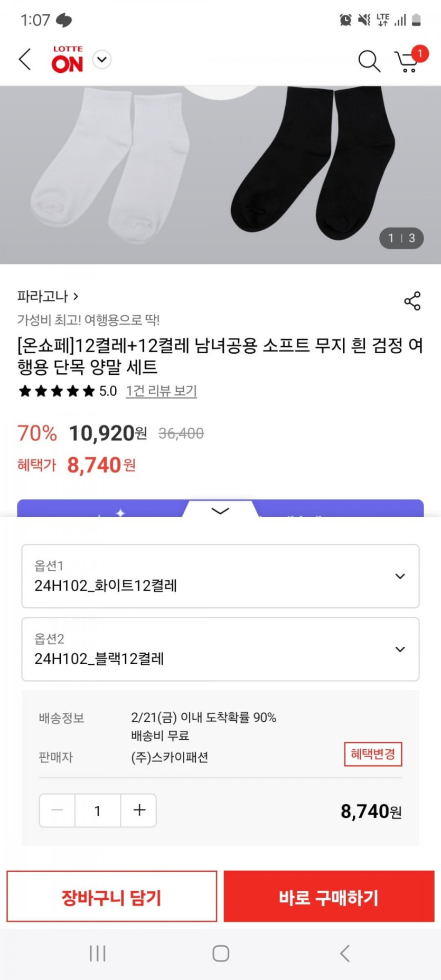The width and height of the screenshot is (441, 980).
Task: Open the 옵션2 dropdown
Action: coord(220,649)
